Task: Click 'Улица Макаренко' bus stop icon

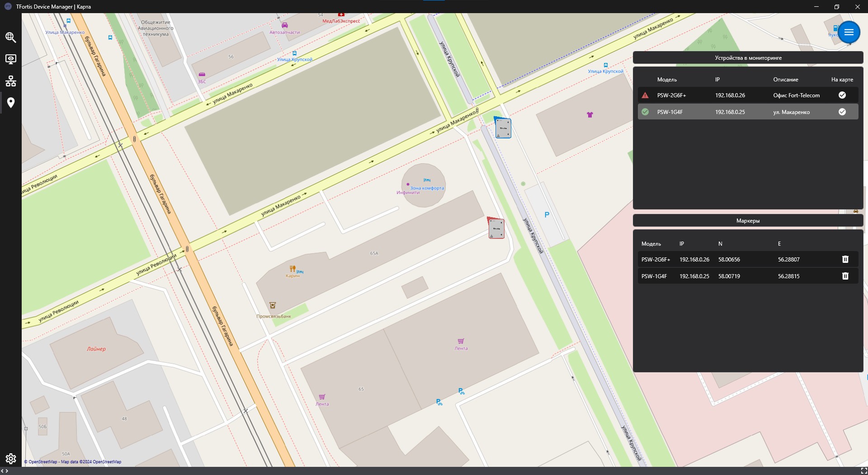Action: coord(68,21)
